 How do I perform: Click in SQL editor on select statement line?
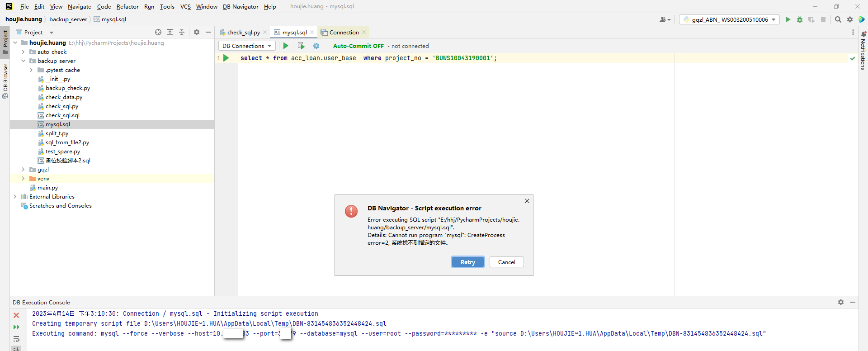[x=368, y=58]
